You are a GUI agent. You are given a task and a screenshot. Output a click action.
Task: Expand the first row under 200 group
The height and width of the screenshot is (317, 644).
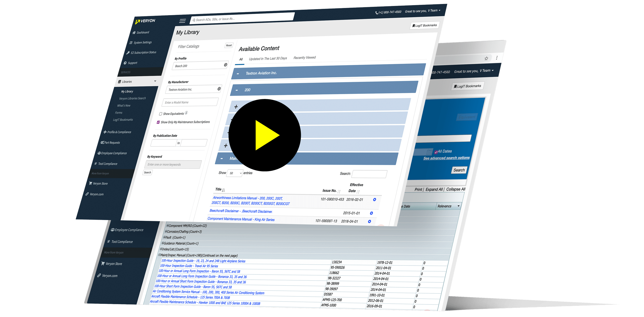(236, 107)
